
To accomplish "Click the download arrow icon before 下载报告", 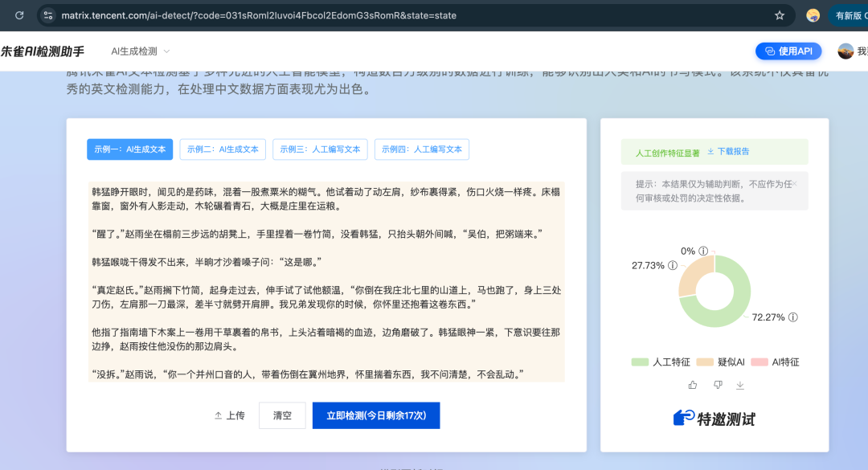I will coord(710,152).
